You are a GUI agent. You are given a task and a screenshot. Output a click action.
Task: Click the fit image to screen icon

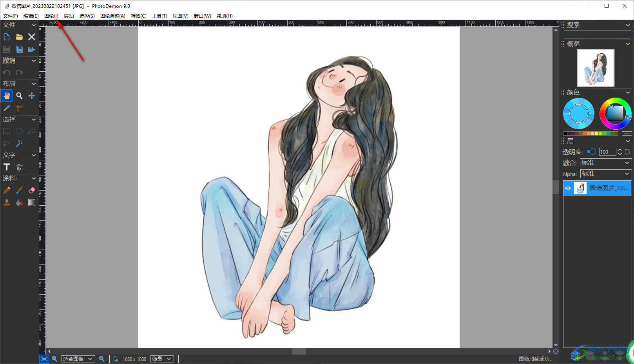click(44, 359)
